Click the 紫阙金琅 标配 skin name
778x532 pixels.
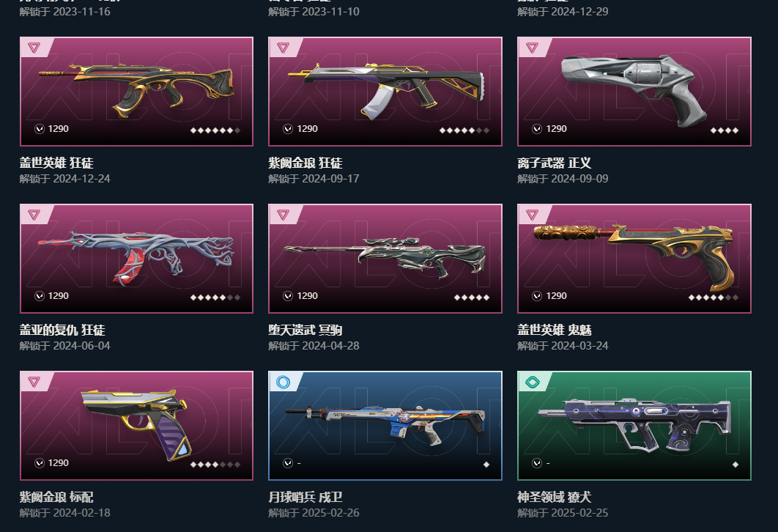(56, 497)
